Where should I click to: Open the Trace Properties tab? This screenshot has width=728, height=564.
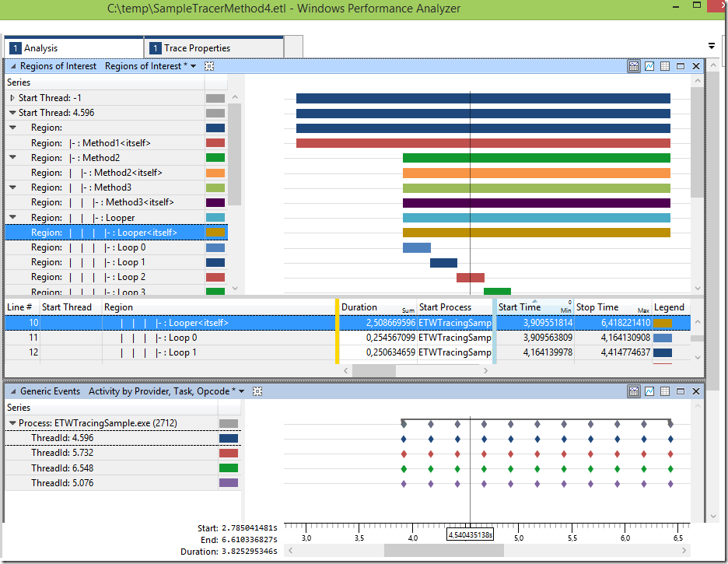click(x=214, y=47)
